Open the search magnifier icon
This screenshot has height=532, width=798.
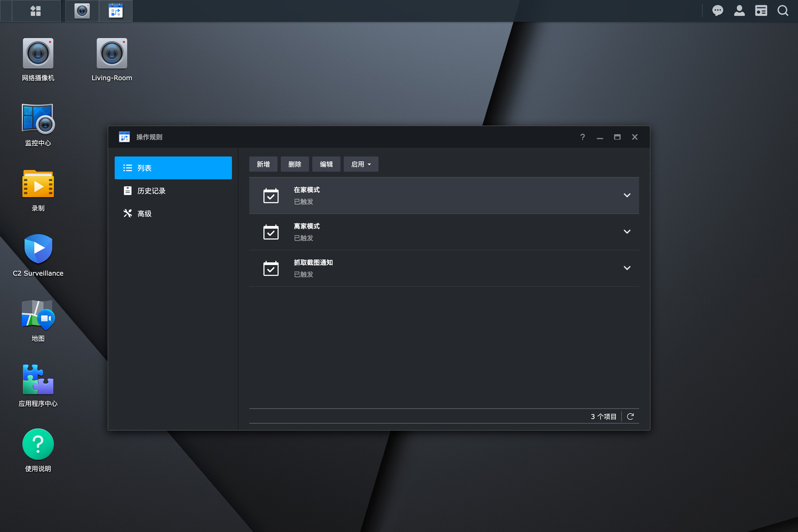pos(783,10)
